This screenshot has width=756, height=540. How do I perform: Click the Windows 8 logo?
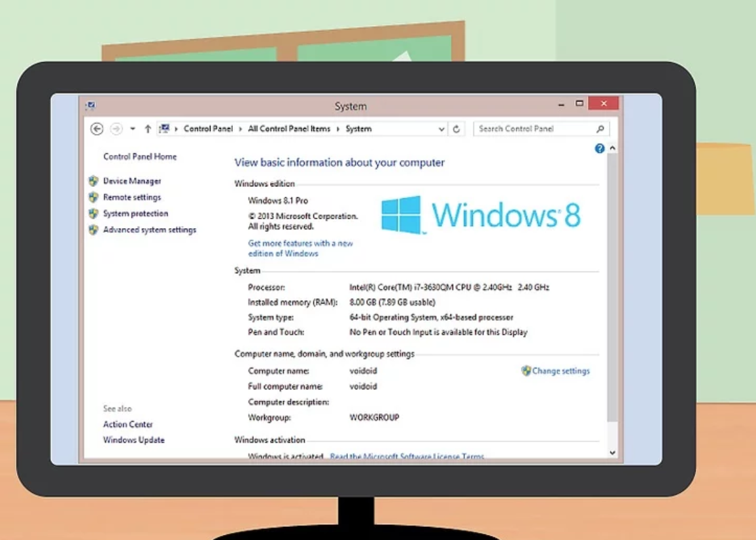481,215
